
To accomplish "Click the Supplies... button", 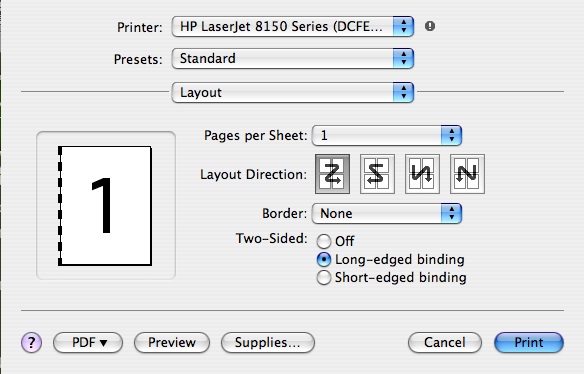I will pos(268,342).
